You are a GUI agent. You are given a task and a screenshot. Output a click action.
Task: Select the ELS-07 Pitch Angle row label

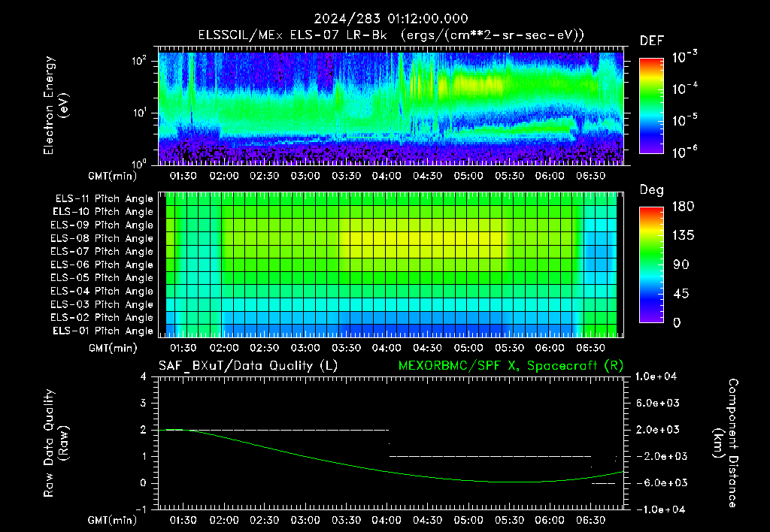coord(102,251)
